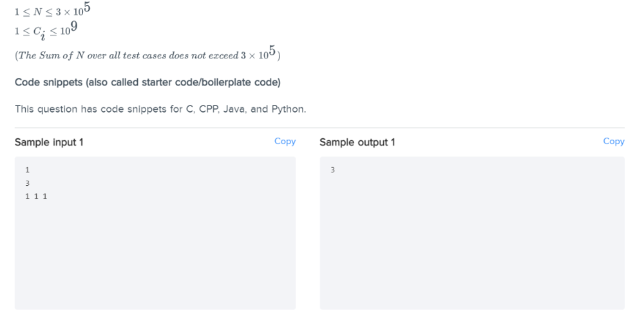
Task: Click the Sample input 1 heading
Action: point(49,142)
